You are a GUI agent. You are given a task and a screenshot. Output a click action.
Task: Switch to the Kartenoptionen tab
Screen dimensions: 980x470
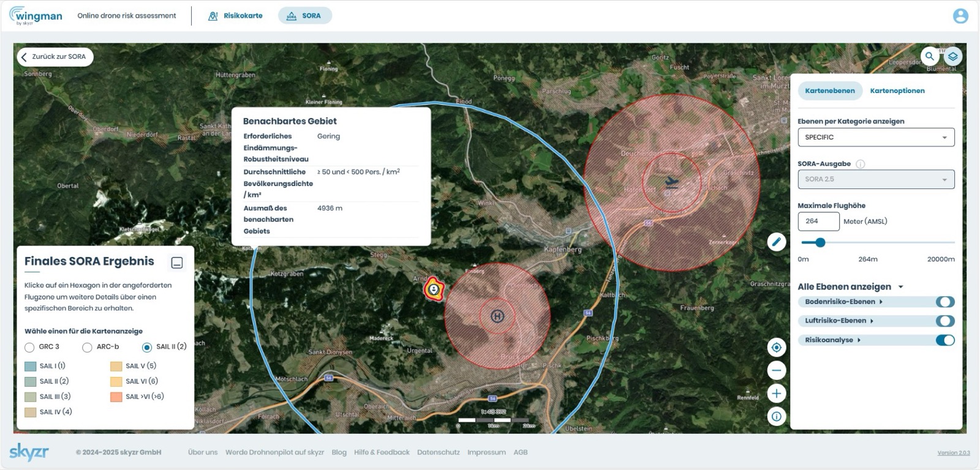[897, 91]
